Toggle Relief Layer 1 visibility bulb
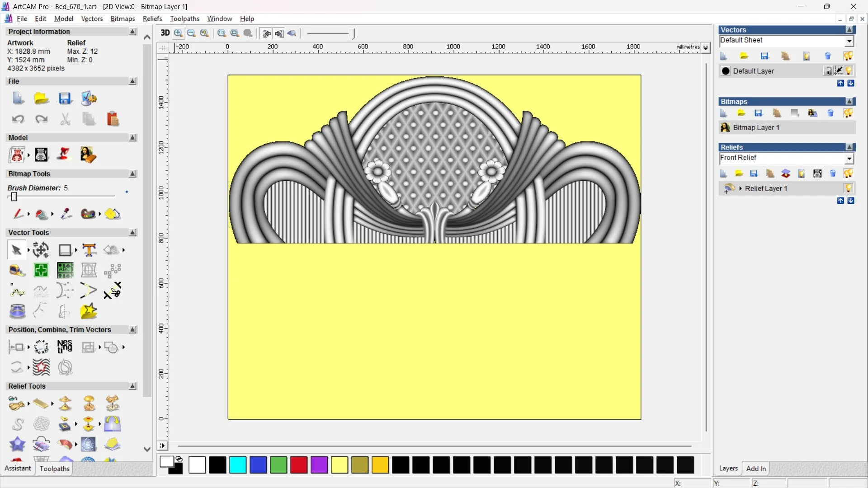Screen dimensions: 868x488 pyautogui.click(x=848, y=188)
